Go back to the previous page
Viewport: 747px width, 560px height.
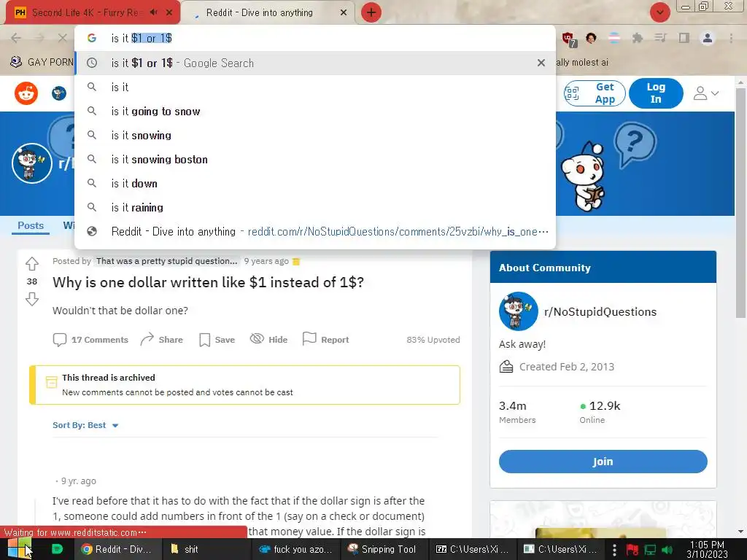[x=16, y=38]
